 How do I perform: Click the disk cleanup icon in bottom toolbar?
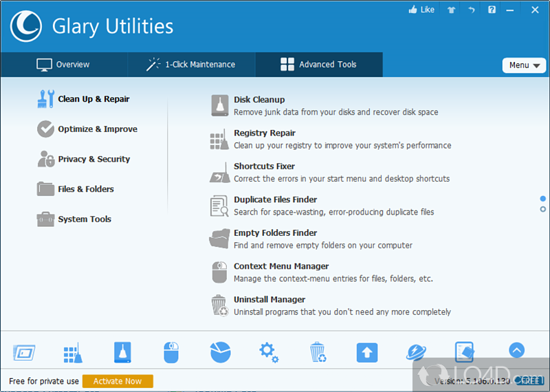[122, 353]
